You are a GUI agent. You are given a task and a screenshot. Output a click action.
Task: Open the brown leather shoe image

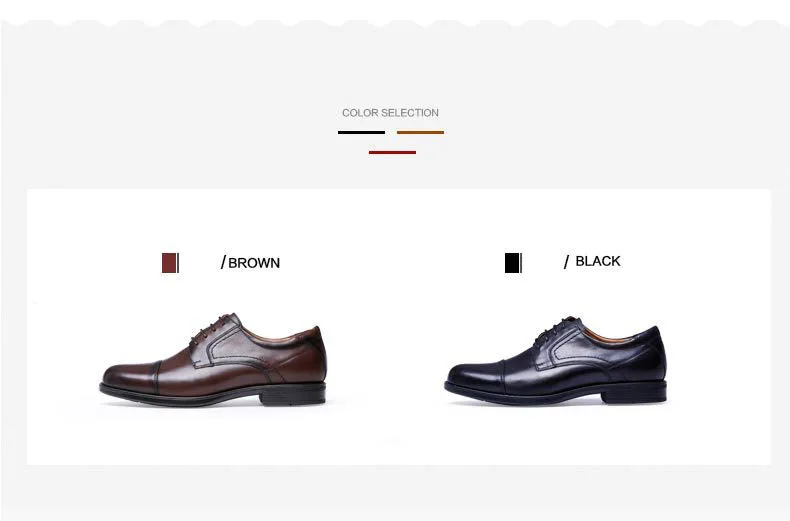point(213,360)
